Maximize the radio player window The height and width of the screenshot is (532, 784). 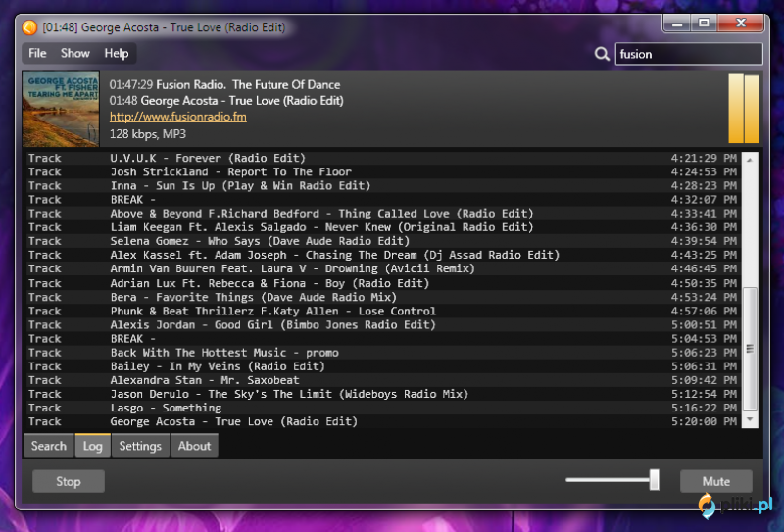click(x=704, y=23)
